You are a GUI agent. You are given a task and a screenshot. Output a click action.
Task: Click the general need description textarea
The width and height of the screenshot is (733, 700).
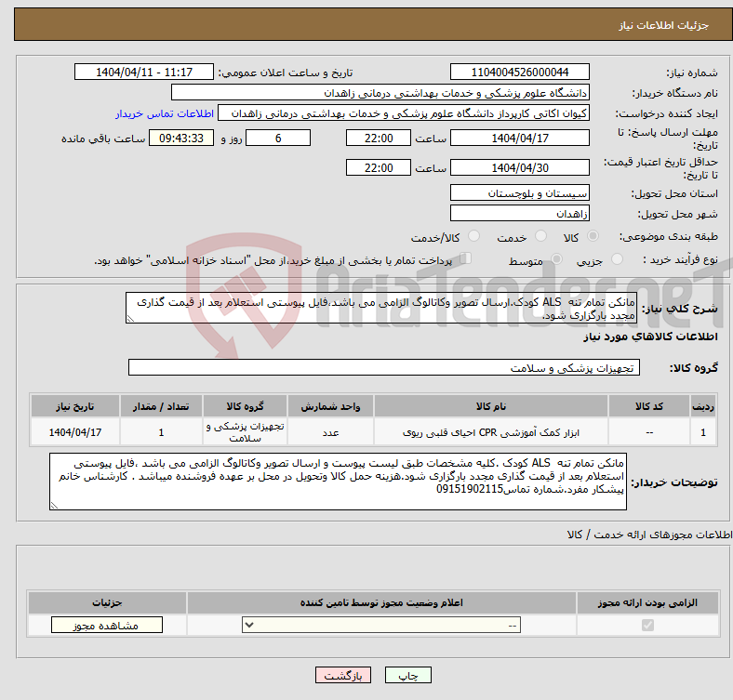[x=381, y=308]
